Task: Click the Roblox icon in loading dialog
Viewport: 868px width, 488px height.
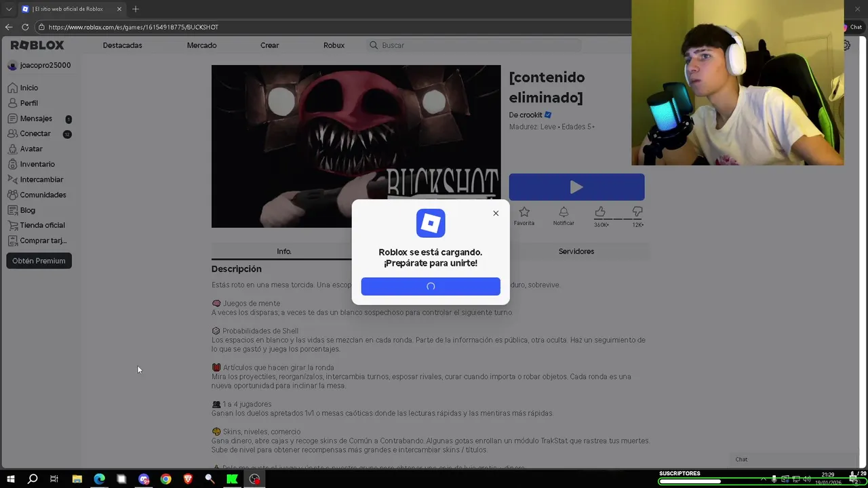Action: tap(431, 223)
